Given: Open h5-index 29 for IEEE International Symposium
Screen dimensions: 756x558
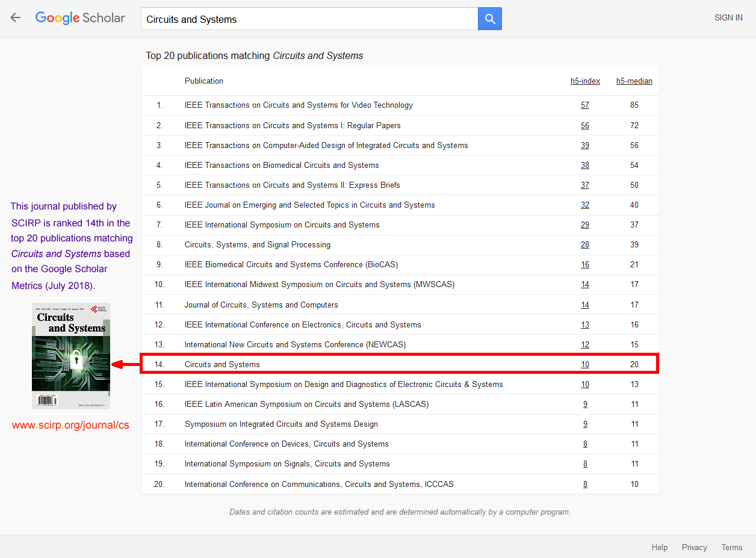Looking at the screenshot, I should click(x=585, y=225).
